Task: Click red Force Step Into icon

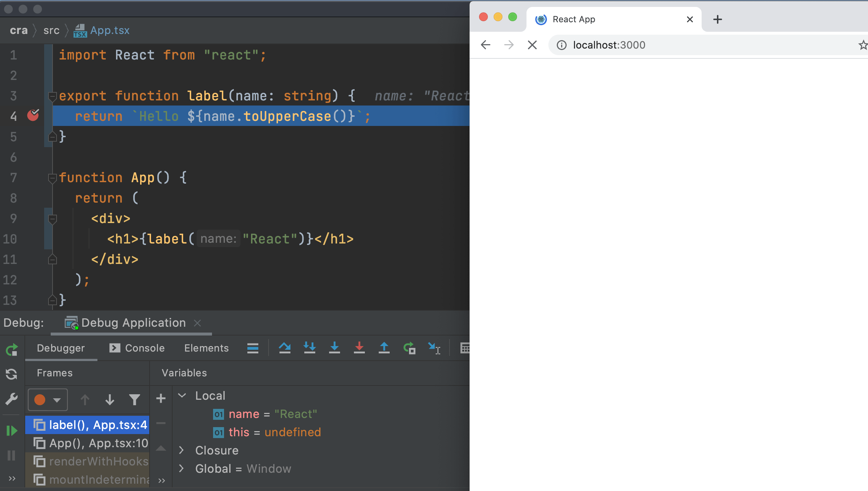Action: click(359, 348)
